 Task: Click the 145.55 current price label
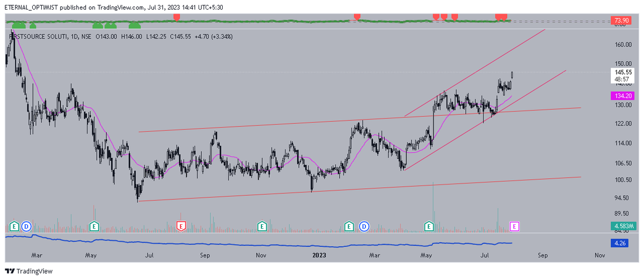623,72
